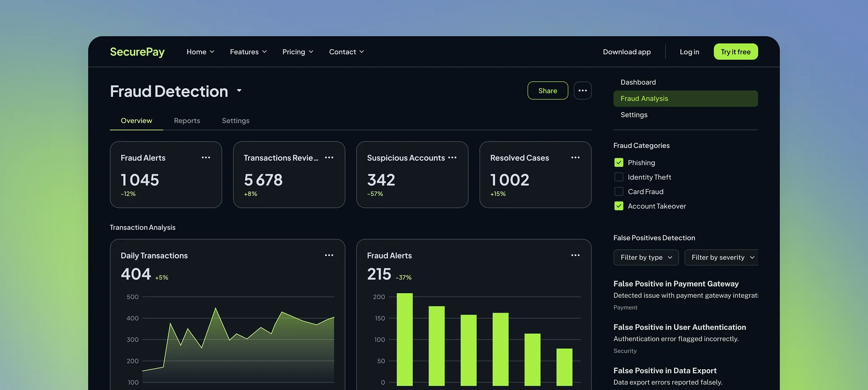Click the 5 678 transactions reviewed value

click(x=263, y=180)
